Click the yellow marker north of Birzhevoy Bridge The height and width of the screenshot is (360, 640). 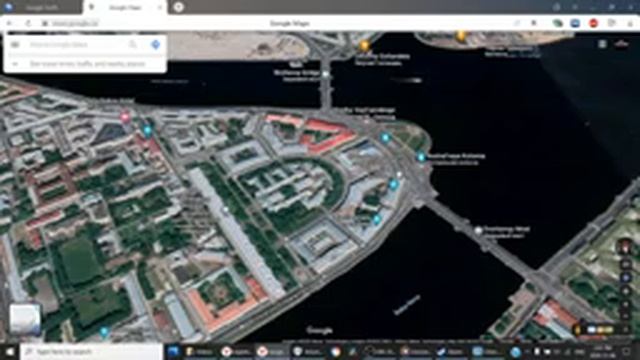(364, 45)
